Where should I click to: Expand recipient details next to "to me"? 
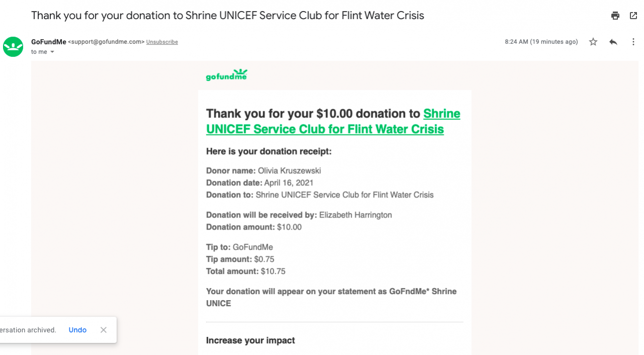[x=52, y=52]
